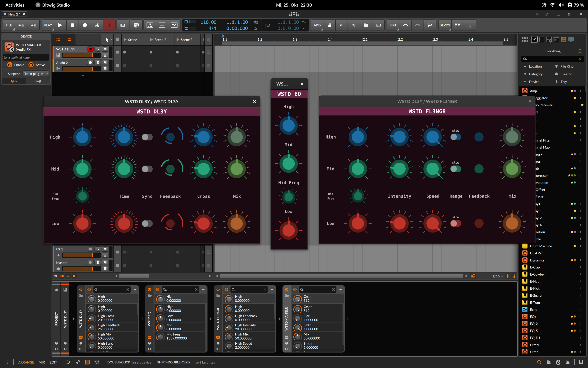Toggle the device panel orange icon at bottom
Viewport: 588px width, 368px height.
[87, 362]
